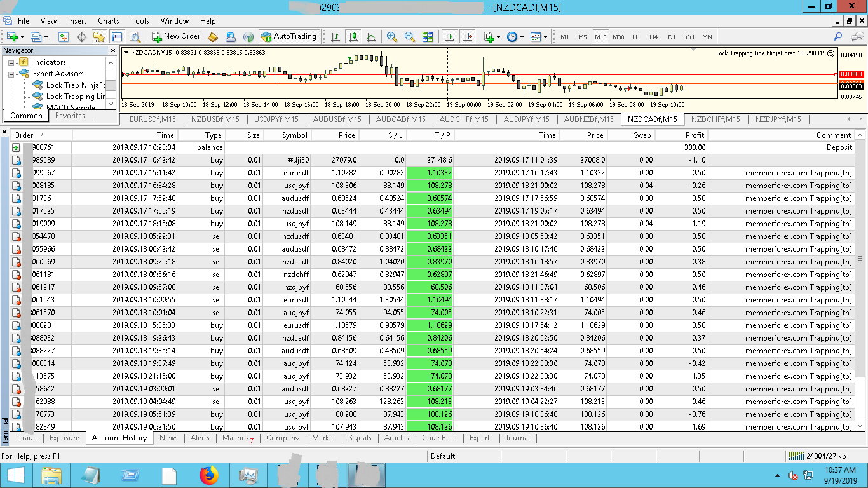The width and height of the screenshot is (868, 488).
Task: Switch chart to candlesticks style
Action: [353, 37]
